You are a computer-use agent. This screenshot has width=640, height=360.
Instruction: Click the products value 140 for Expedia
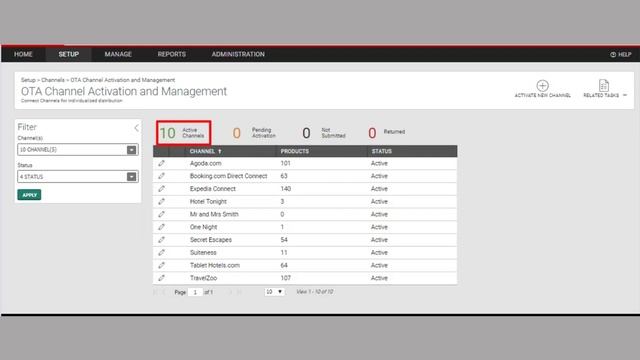click(x=285, y=189)
